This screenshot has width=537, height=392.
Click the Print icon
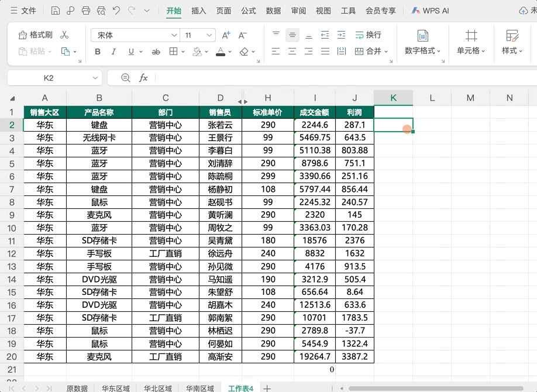(85, 11)
